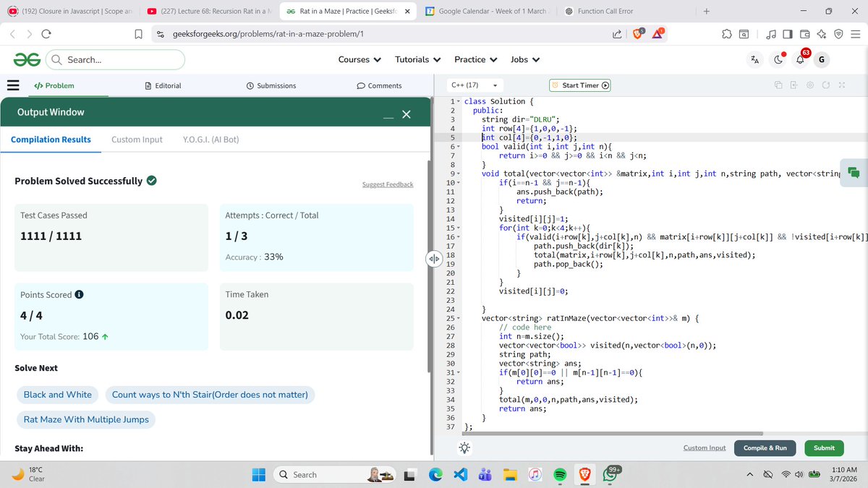Open the browser main menu icon

pos(856,34)
